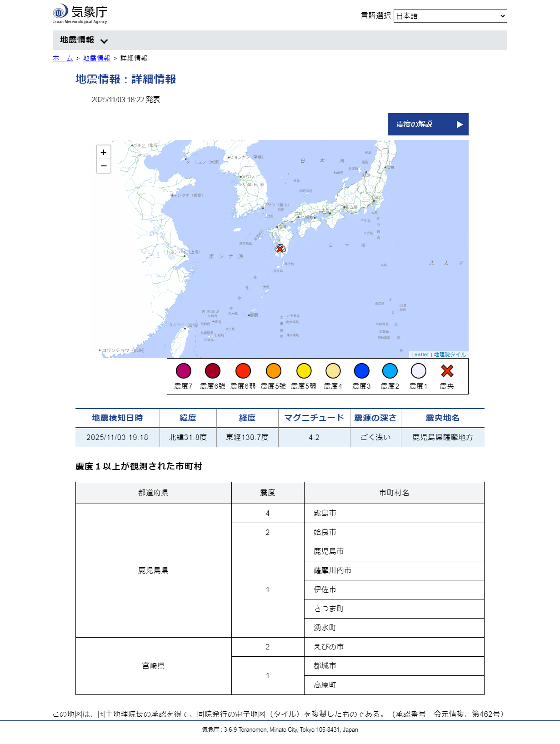The width and height of the screenshot is (560, 744).
Task: Click the 震源の深さ column header
Action: (375, 418)
